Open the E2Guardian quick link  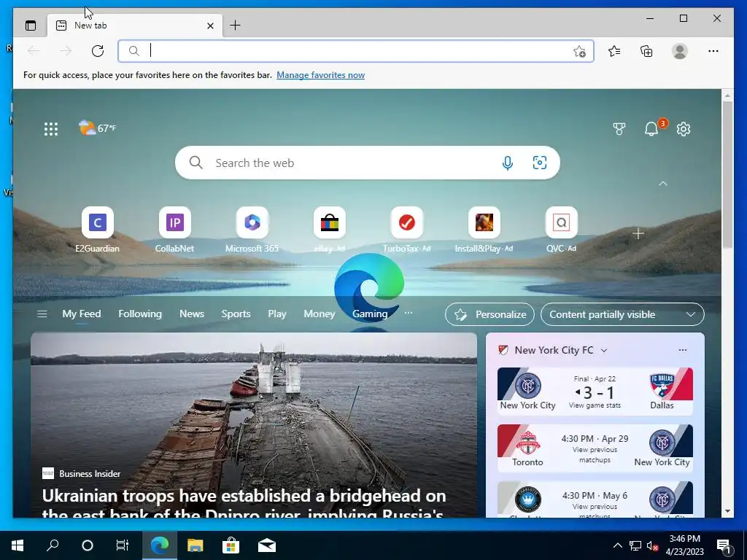(x=98, y=230)
